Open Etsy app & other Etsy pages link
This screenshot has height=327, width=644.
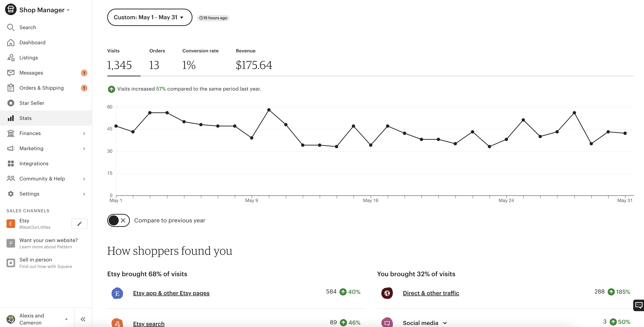[171, 293]
